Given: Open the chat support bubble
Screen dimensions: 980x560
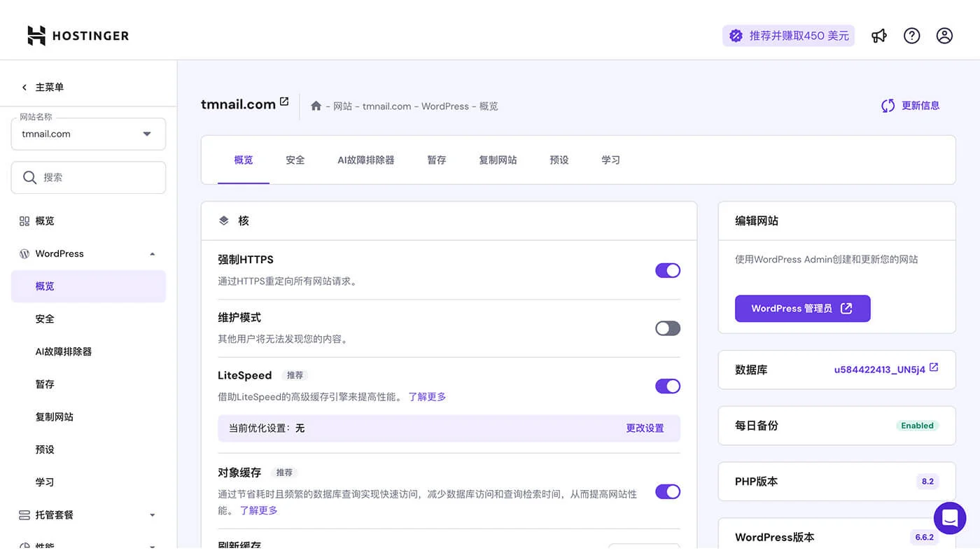Looking at the screenshot, I should [x=950, y=518].
